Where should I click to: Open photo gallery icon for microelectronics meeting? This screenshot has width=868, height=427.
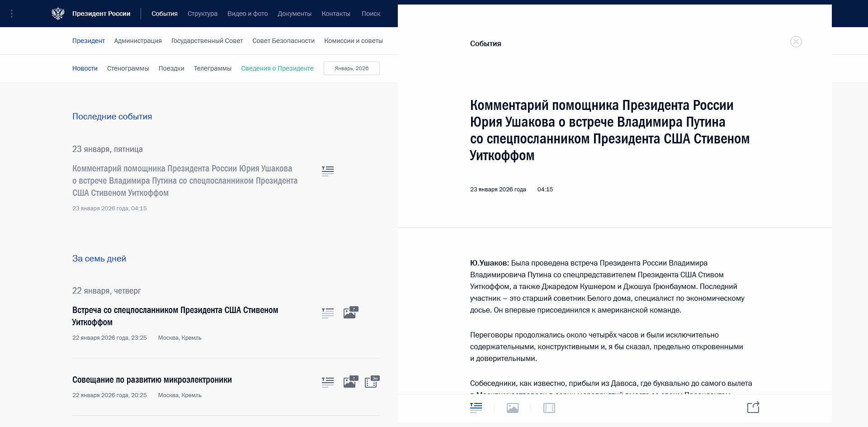(x=349, y=382)
